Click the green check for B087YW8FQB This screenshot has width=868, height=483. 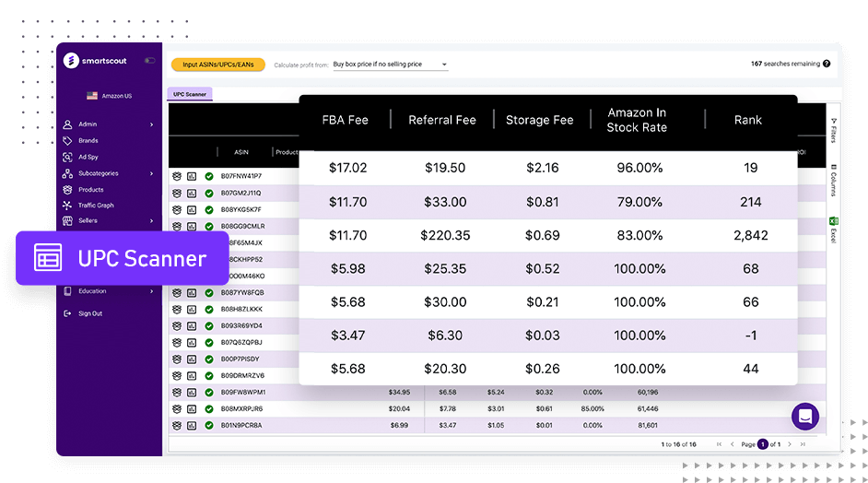coord(209,292)
